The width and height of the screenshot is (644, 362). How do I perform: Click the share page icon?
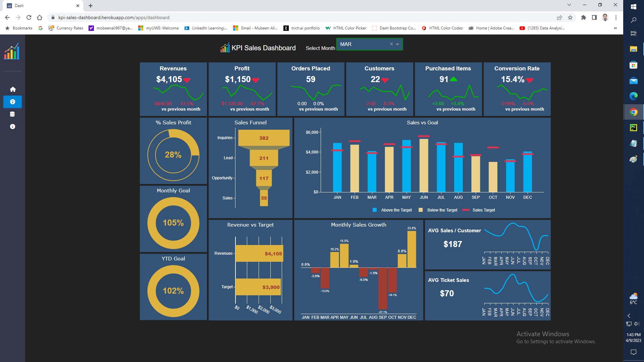[x=559, y=17]
